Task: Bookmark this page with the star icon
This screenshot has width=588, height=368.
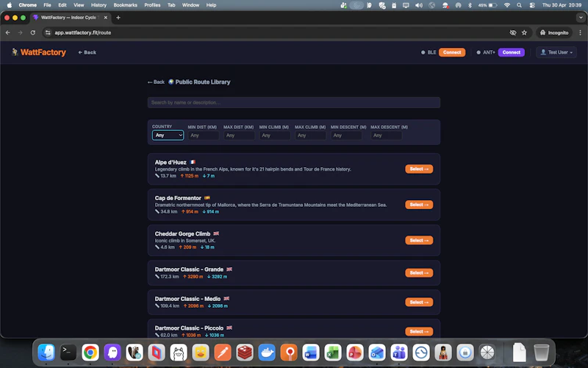Action: pos(524,32)
